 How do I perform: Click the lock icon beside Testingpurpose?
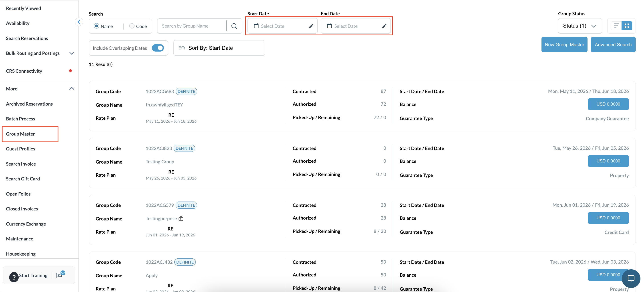[x=181, y=219]
